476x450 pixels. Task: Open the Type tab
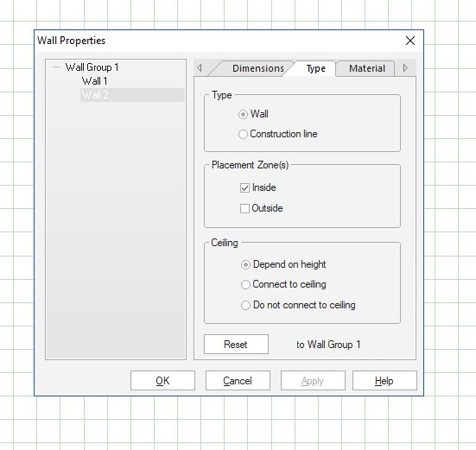coord(315,68)
